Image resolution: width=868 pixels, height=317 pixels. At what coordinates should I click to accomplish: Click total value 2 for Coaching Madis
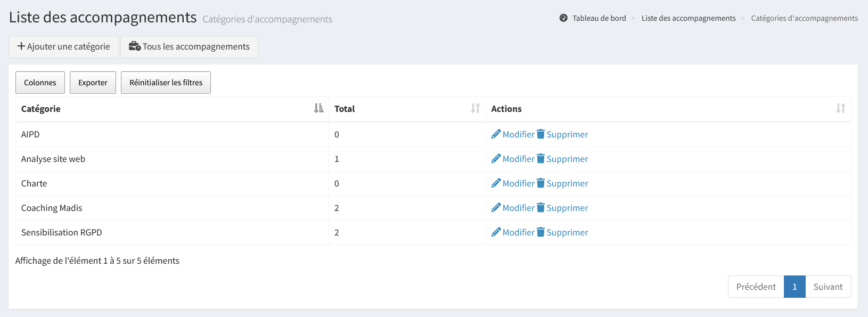click(x=337, y=208)
